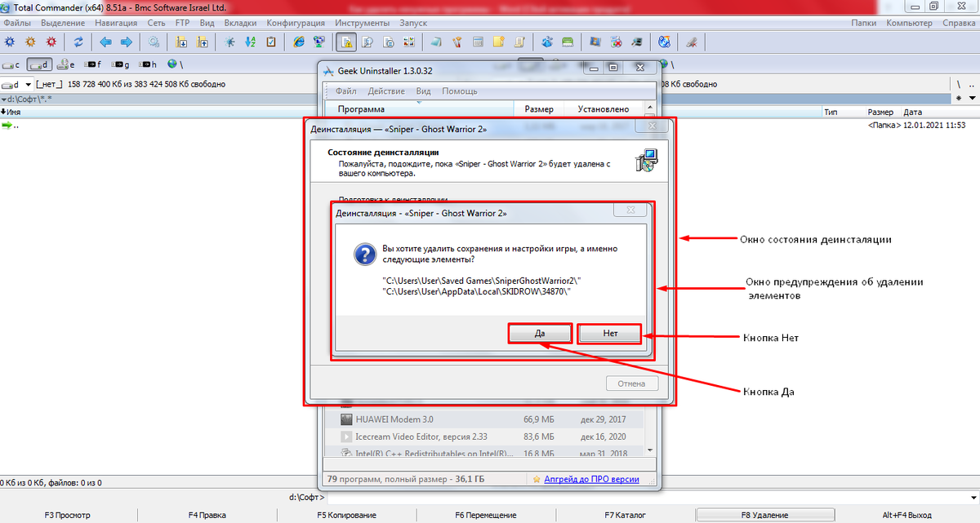This screenshot has height=523, width=980.
Task: Click the folder with down arrow icon
Action: tap(181, 42)
